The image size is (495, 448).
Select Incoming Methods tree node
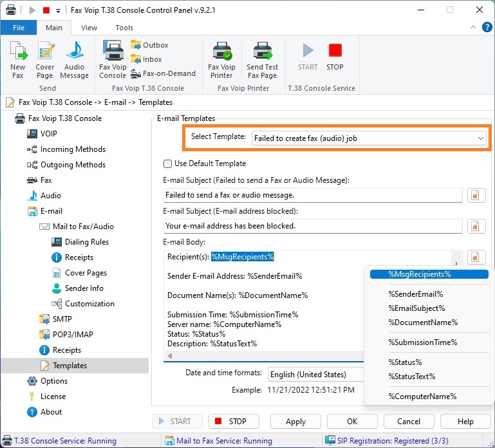[x=66, y=149]
